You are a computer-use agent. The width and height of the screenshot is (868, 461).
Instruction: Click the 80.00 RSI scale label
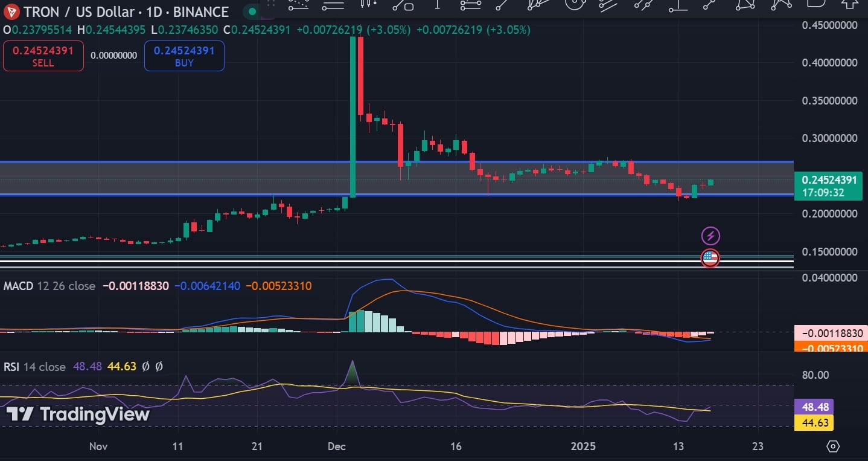coord(815,375)
